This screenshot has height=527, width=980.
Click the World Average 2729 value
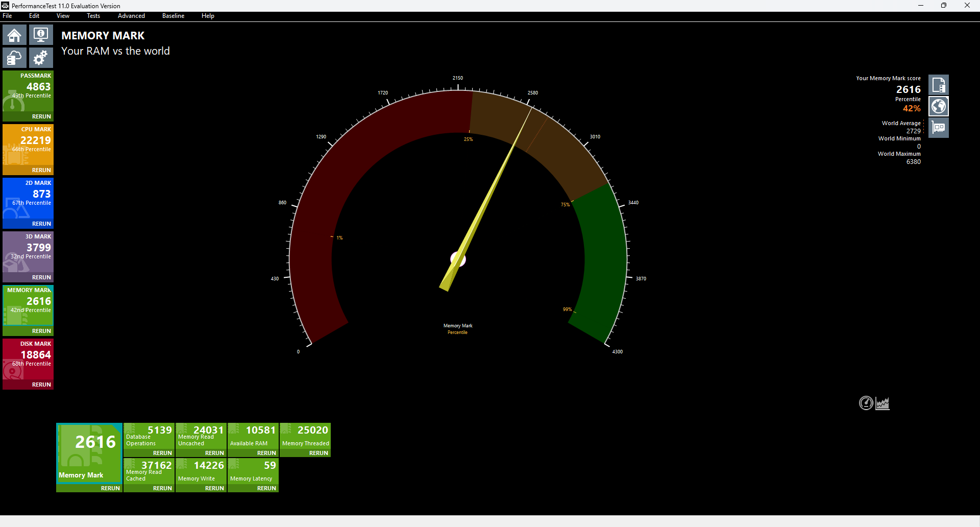tap(913, 131)
